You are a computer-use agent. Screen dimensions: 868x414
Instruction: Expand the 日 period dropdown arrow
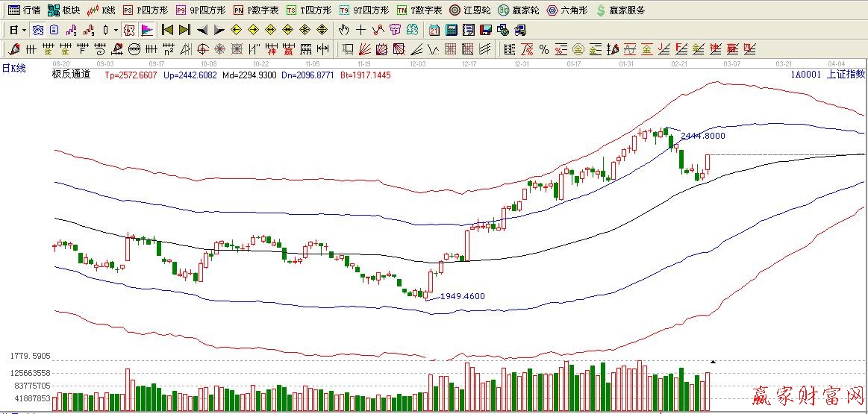(24, 30)
